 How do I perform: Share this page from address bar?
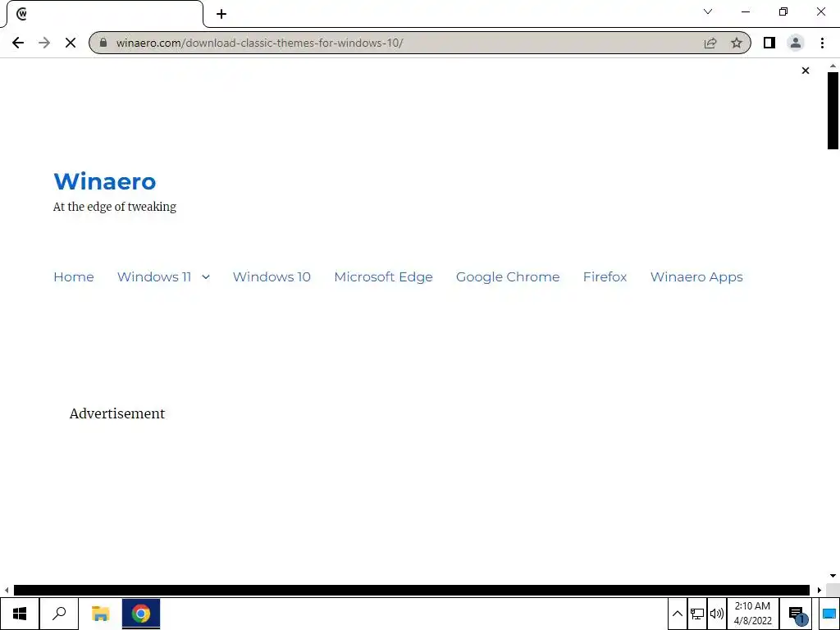click(x=710, y=43)
